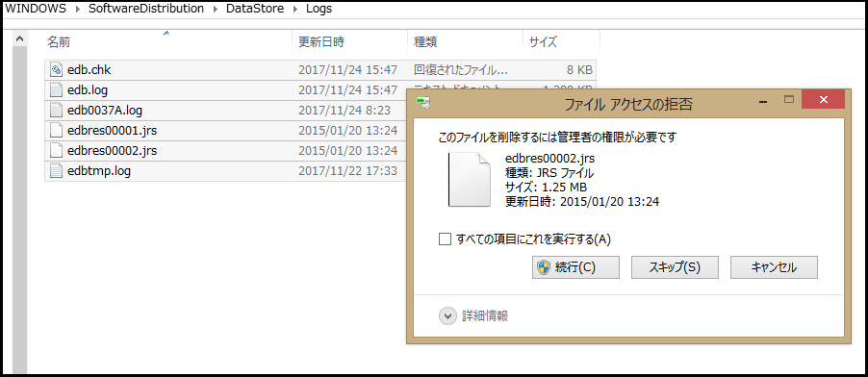
Task: Click the dialog title bar transfer icon
Action: 424,102
